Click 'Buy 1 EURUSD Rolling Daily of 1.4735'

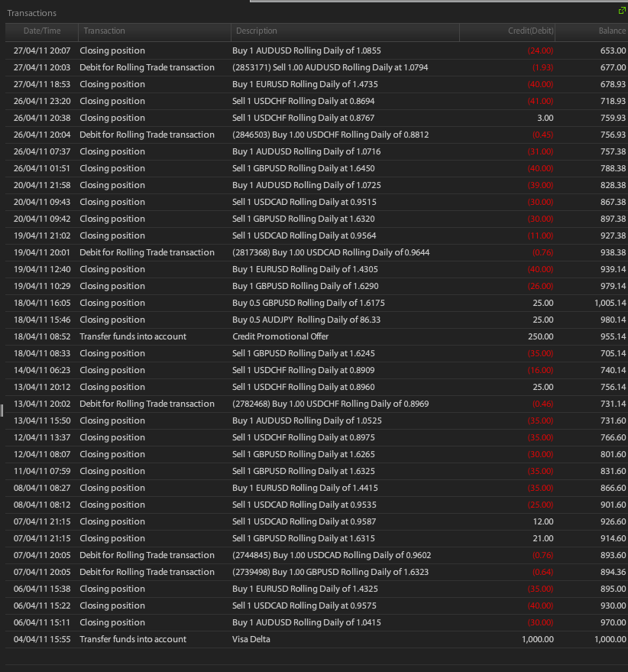click(x=305, y=84)
